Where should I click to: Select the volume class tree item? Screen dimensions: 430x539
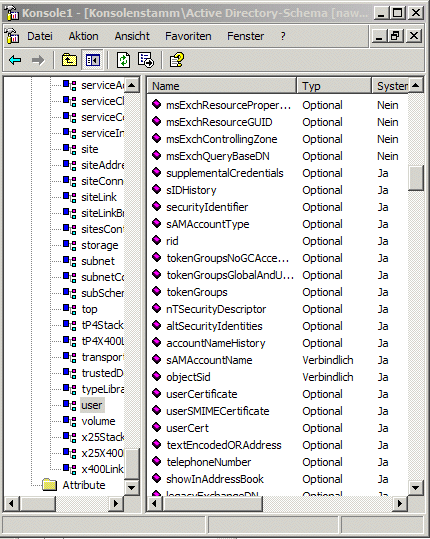pyautogui.click(x=98, y=421)
